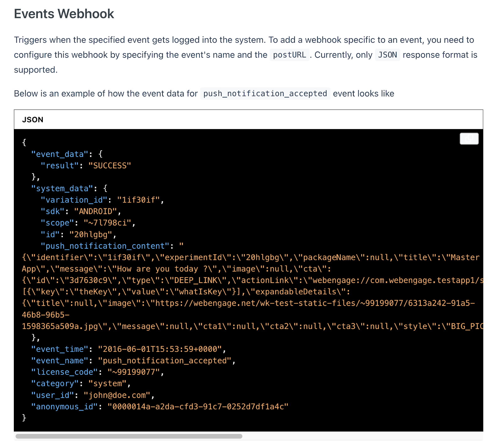The image size is (503, 448).
Task: Click the event_time timestamp value
Action: point(160,349)
